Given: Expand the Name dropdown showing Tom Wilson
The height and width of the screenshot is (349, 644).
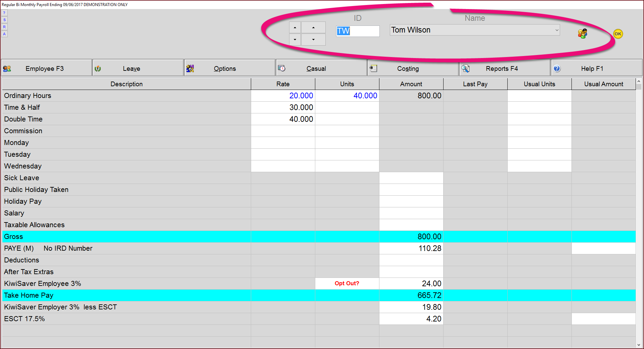Looking at the screenshot, I should [557, 30].
